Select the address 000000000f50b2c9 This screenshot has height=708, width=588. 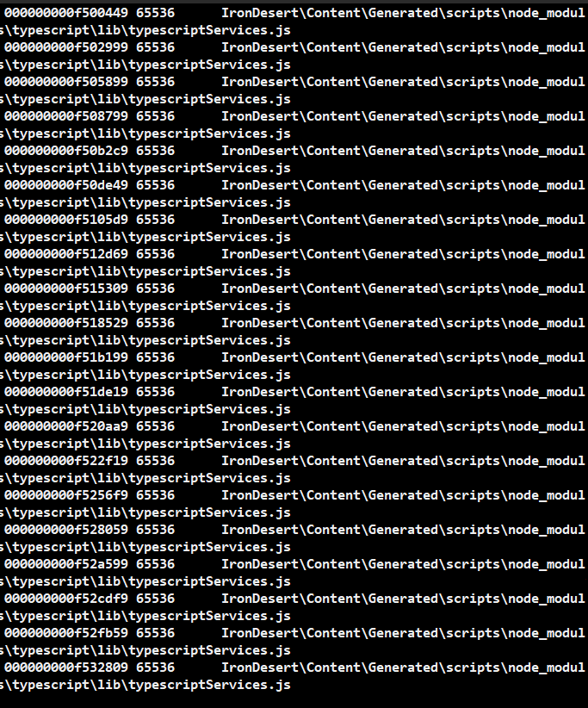[66, 151]
